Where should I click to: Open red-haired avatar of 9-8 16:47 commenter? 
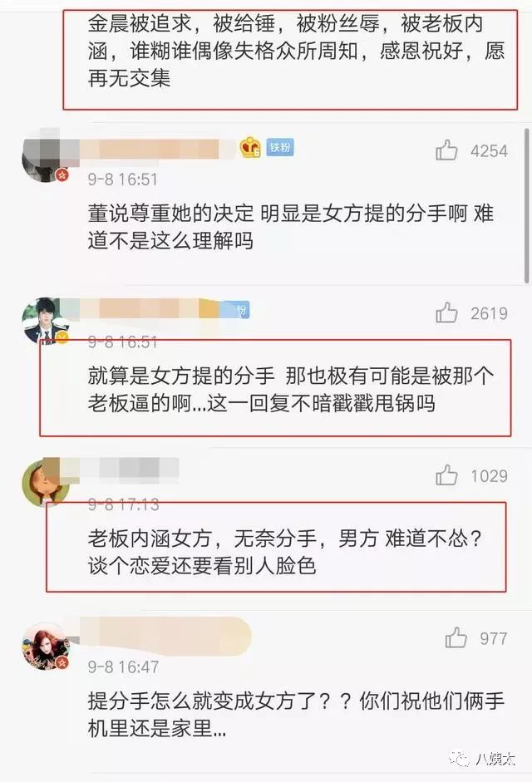click(x=45, y=646)
